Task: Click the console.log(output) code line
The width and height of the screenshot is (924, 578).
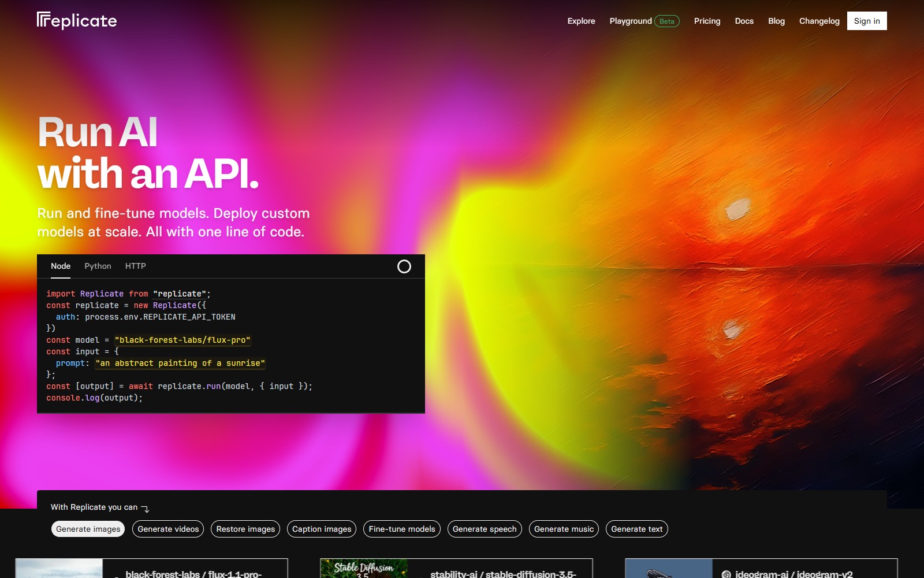Action: click(x=94, y=398)
